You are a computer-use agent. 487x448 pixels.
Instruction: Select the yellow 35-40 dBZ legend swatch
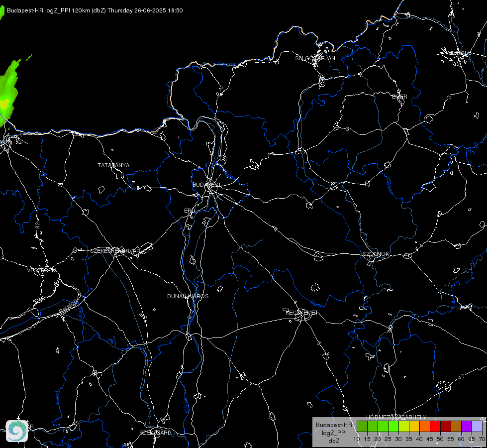(x=414, y=426)
